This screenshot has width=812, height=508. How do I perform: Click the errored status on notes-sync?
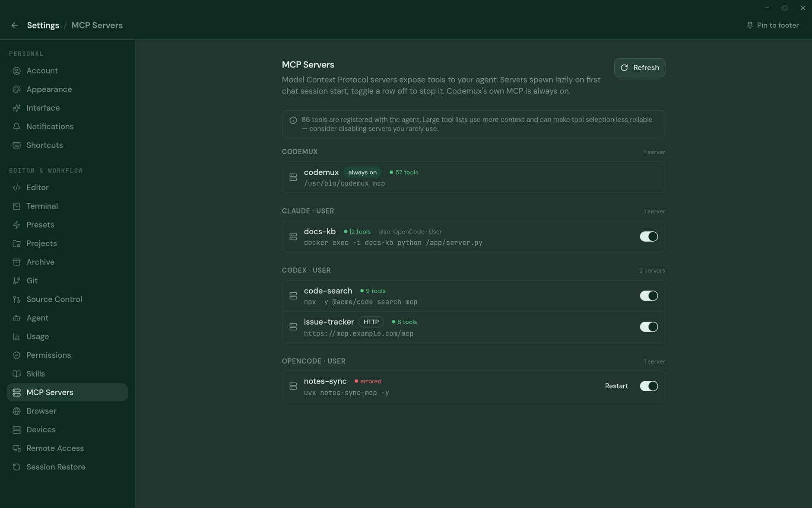tap(368, 381)
